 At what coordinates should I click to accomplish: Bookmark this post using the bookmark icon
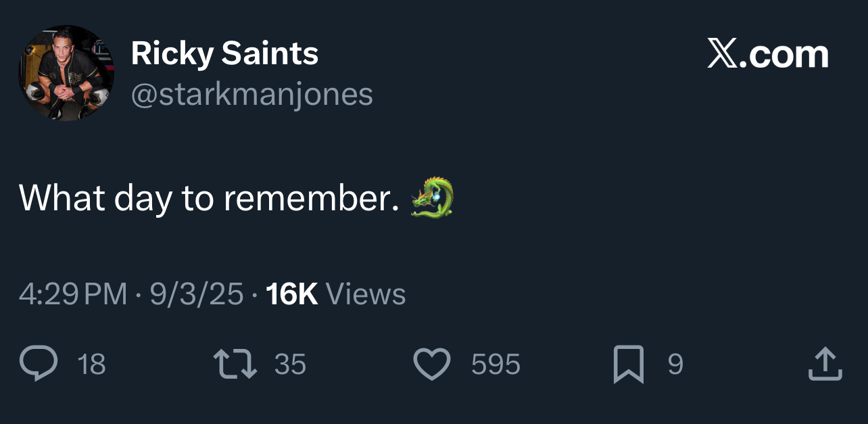tap(628, 364)
